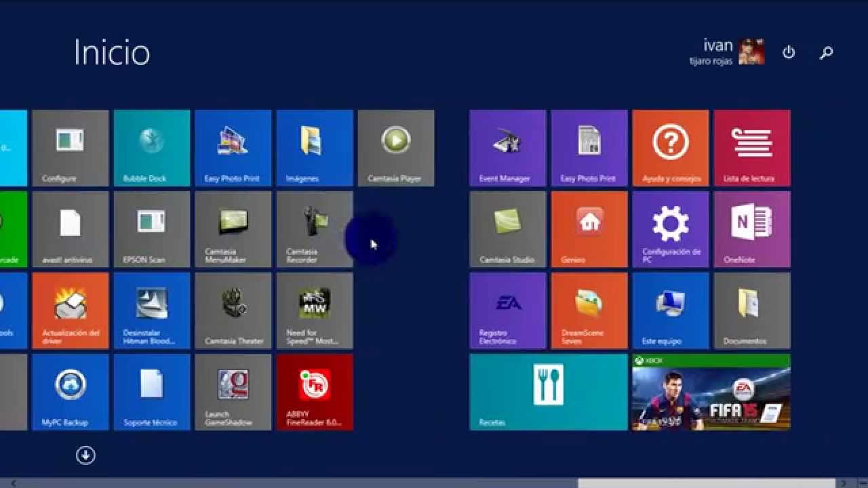This screenshot has width=868, height=488.
Task: Open the Configure tile
Action: tap(71, 148)
